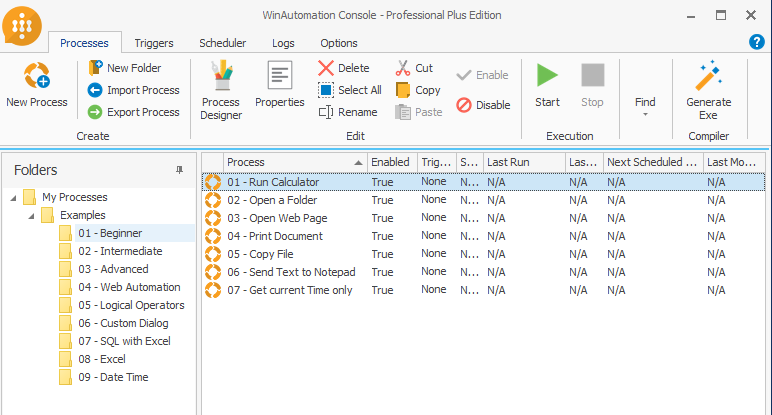The image size is (772, 415).
Task: Click the Paste button
Action: pos(419,112)
